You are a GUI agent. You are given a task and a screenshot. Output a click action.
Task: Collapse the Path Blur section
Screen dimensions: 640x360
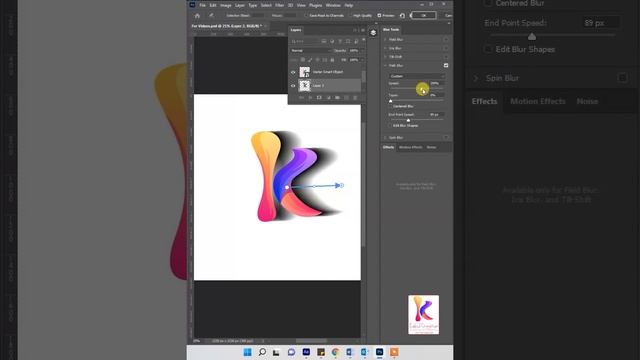click(385, 65)
